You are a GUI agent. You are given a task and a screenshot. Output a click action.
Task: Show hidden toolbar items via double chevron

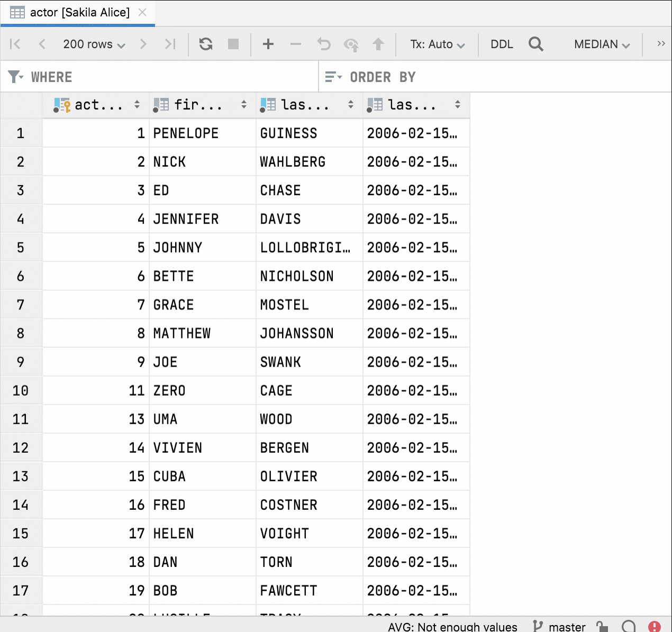[661, 44]
